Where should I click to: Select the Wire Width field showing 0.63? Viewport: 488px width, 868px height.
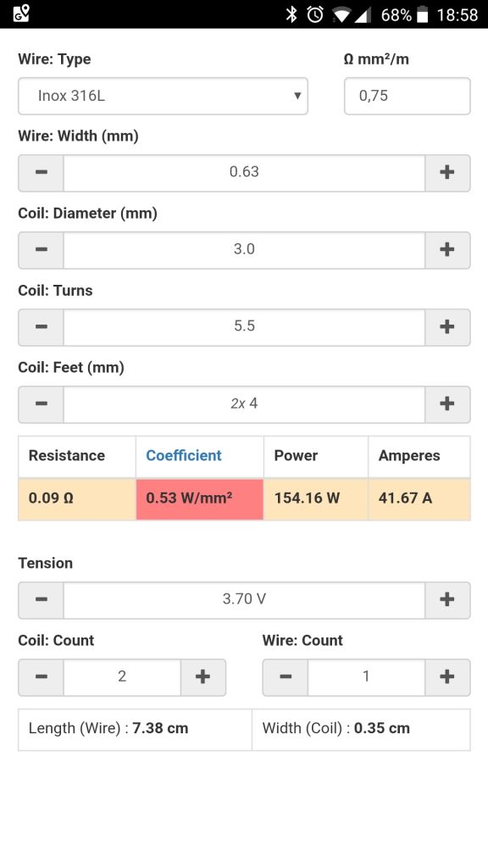[244, 173]
